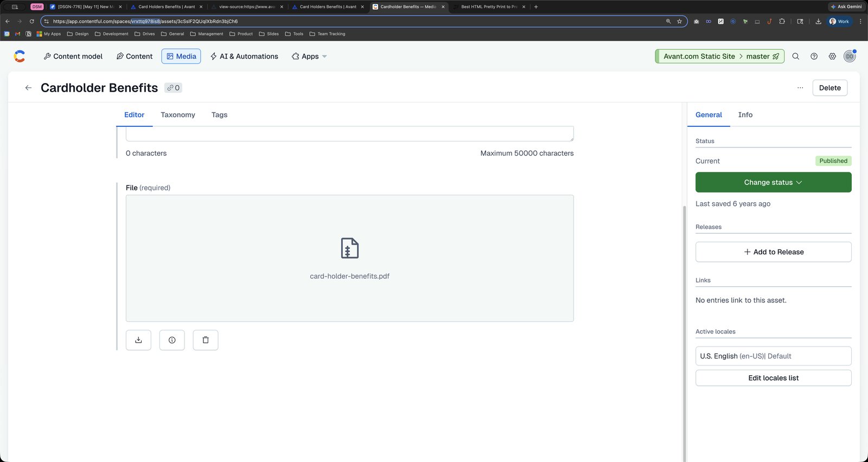Open Contentful settings gear icon

point(832,56)
